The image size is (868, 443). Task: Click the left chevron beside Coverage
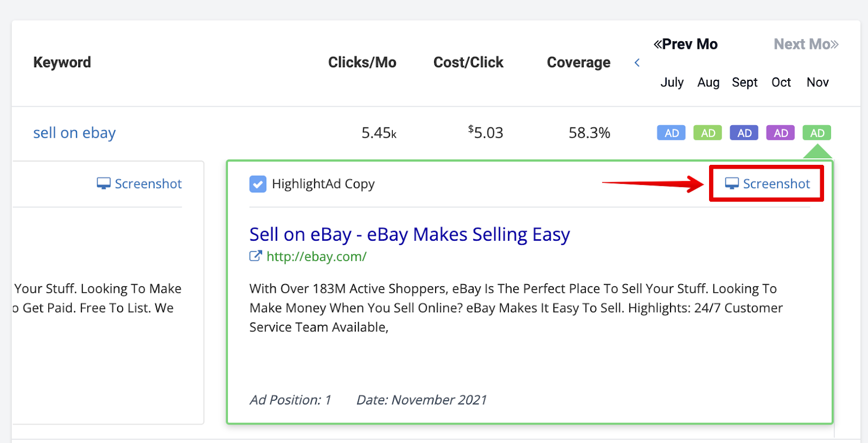tap(637, 63)
